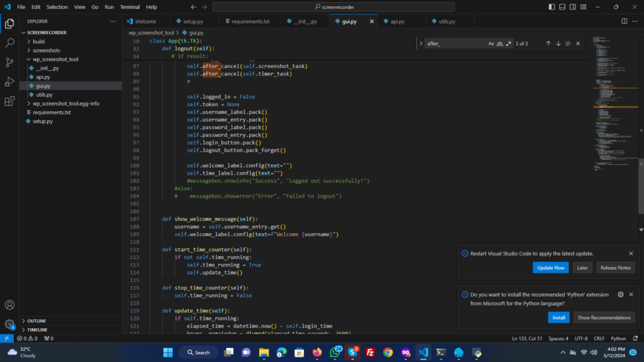
Task: Expand the build folder
Action: 38,41
